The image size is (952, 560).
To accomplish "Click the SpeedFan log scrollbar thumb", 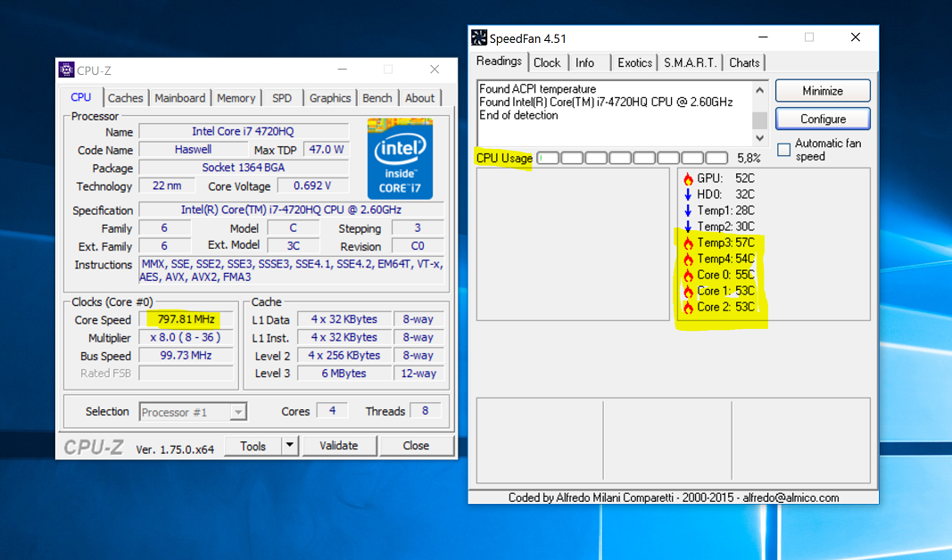I will pos(759,120).
